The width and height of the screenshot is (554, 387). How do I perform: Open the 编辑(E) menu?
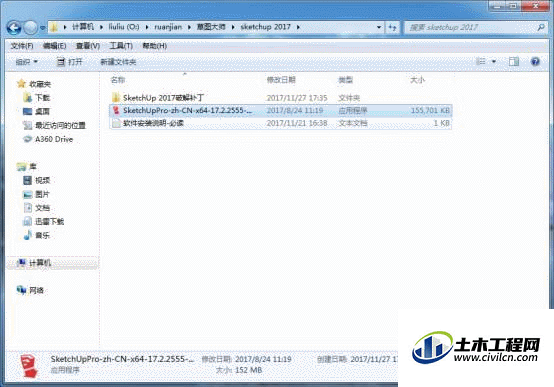click(x=54, y=46)
